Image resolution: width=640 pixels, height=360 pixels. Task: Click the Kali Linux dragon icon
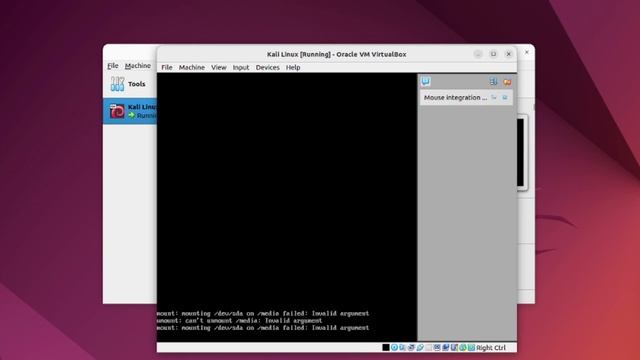coord(117,111)
